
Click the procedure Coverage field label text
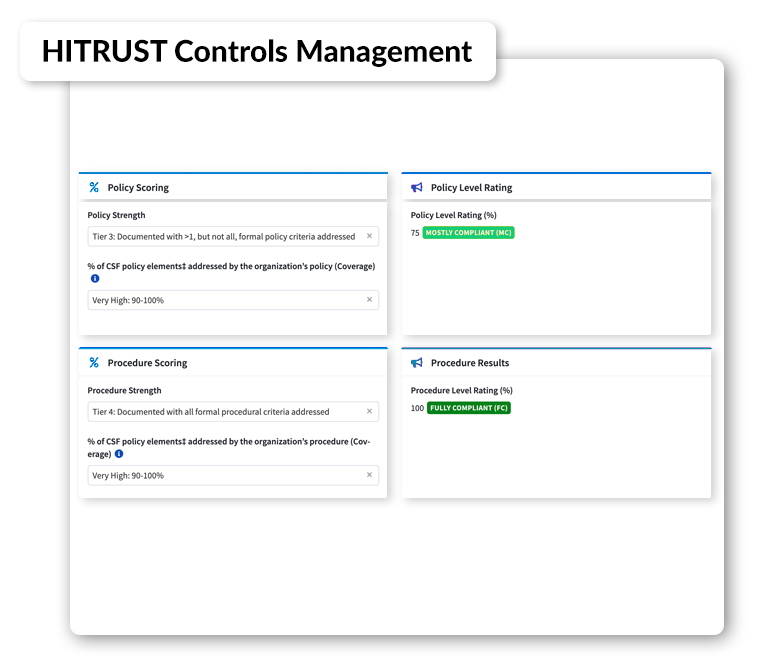(x=229, y=448)
